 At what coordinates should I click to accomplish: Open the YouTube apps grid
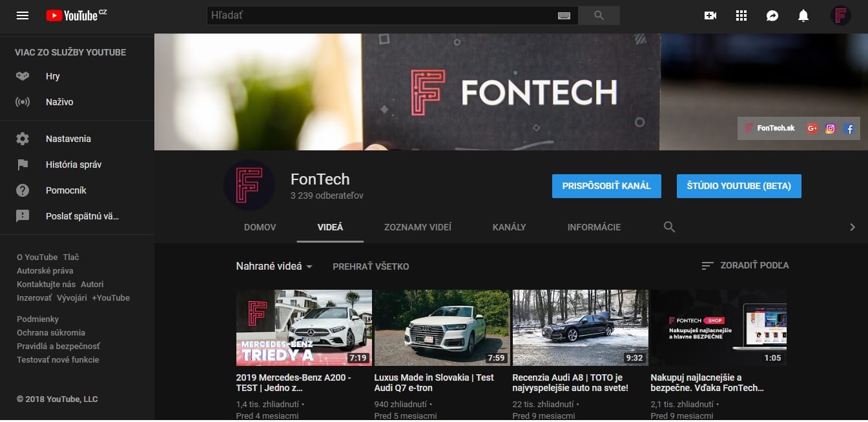(741, 15)
